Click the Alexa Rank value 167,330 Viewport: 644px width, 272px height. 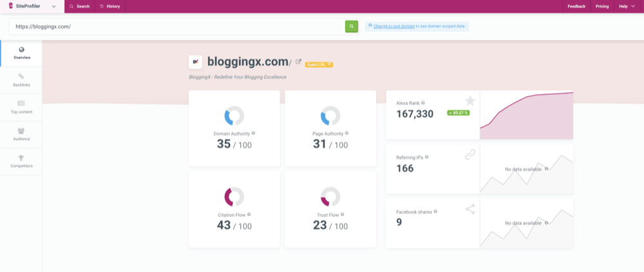(x=415, y=114)
